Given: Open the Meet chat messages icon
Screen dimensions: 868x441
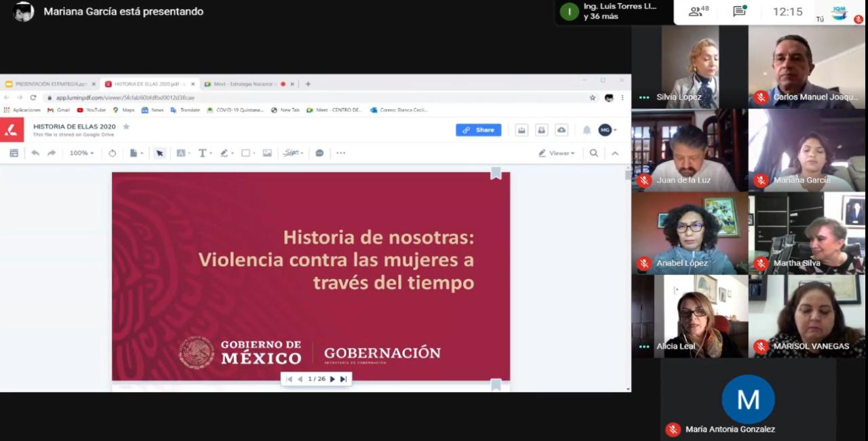Looking at the screenshot, I should [739, 12].
